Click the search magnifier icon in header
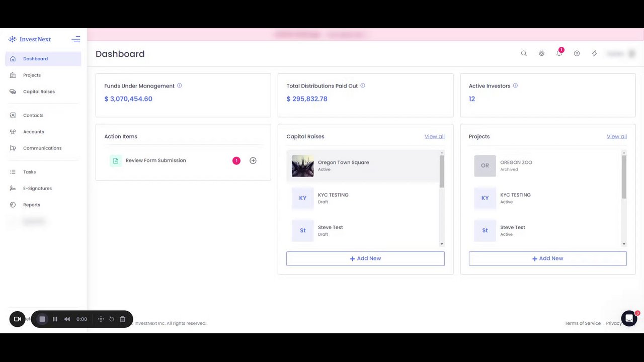This screenshot has height=362, width=644. click(x=524, y=53)
